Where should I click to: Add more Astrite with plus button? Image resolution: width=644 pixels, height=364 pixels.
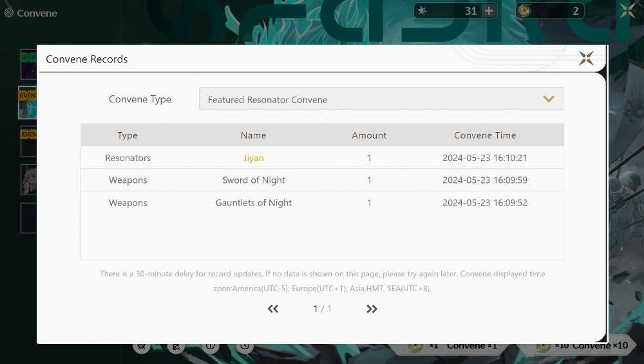pos(489,11)
